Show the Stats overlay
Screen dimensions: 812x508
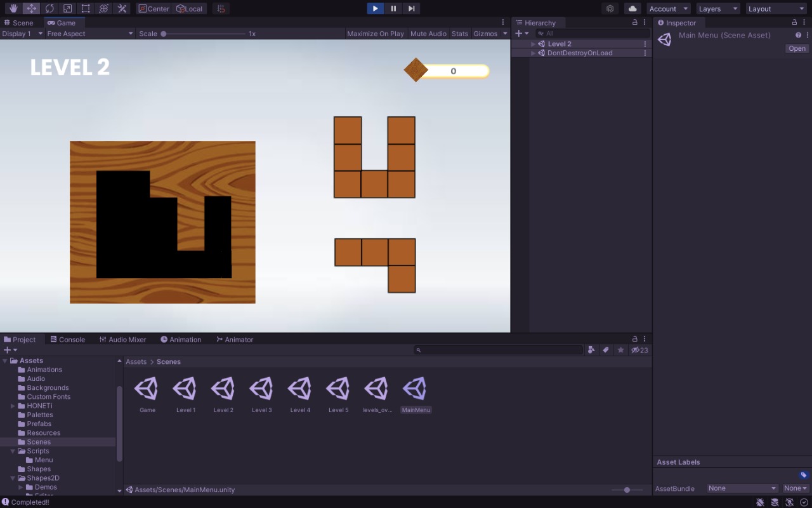coord(460,34)
